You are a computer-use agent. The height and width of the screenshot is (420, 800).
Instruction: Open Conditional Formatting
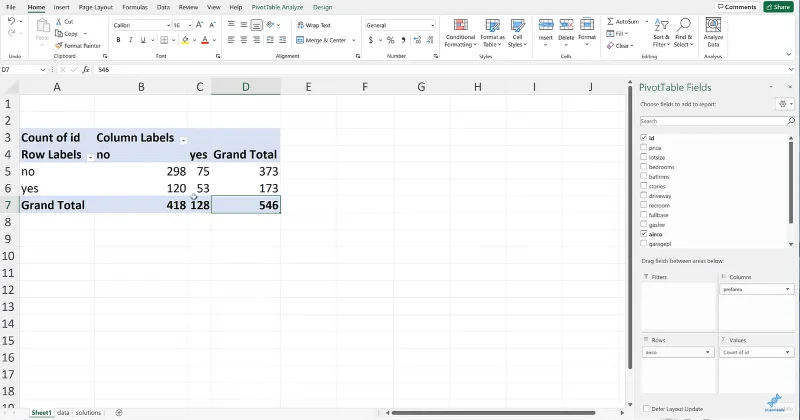[460, 33]
